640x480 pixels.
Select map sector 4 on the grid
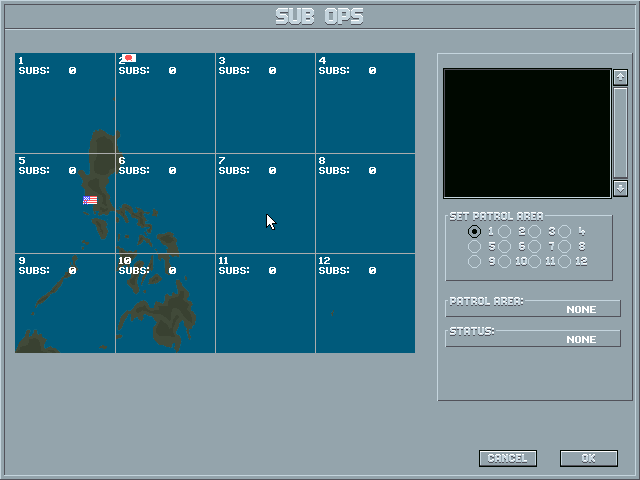(365, 103)
